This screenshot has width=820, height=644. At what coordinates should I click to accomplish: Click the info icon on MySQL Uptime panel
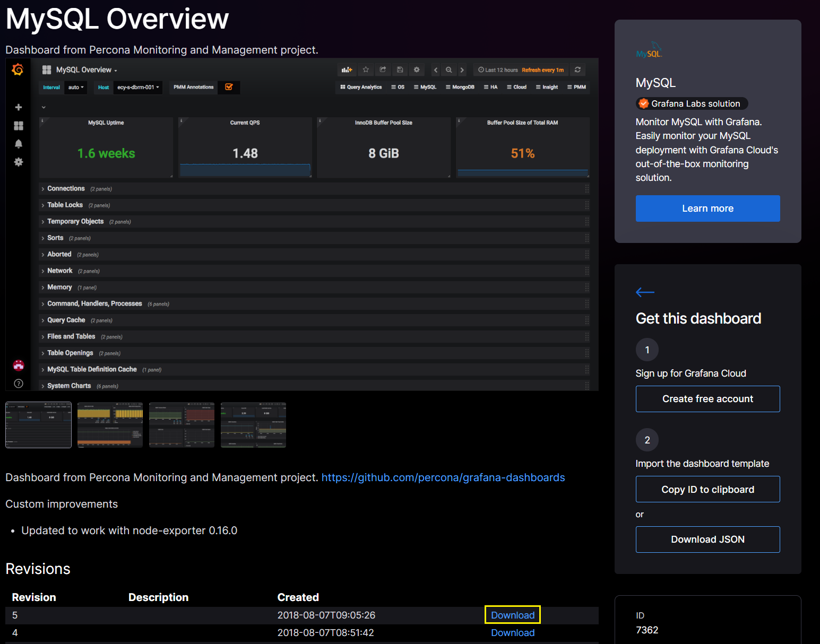pyautogui.click(x=42, y=121)
